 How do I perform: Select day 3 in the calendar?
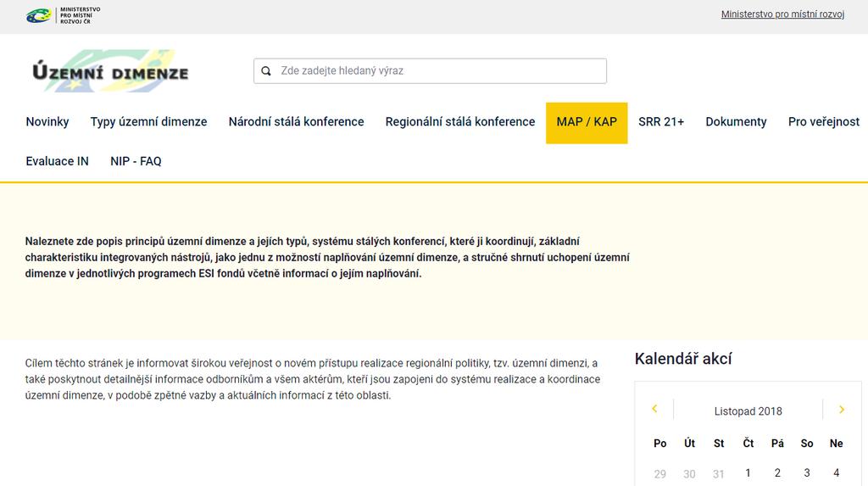pyautogui.click(x=807, y=472)
